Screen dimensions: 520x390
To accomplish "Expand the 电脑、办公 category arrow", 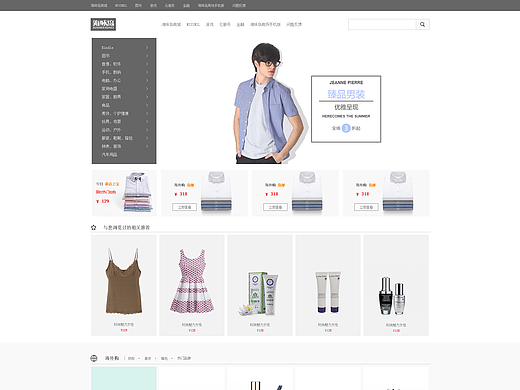I will point(147,80).
